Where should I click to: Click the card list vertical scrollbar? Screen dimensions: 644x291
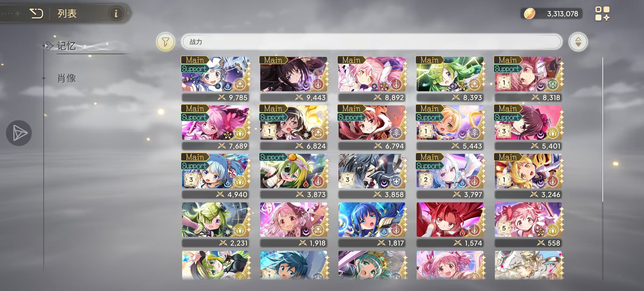(602, 129)
